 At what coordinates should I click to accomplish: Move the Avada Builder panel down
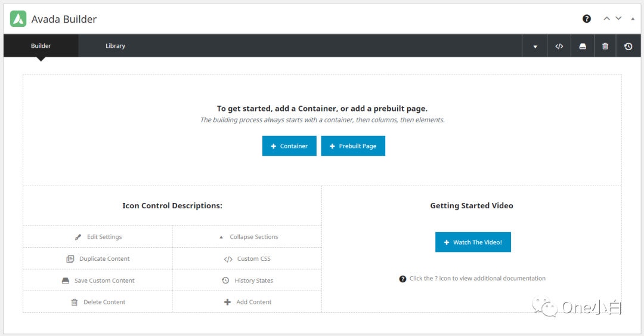coord(619,19)
